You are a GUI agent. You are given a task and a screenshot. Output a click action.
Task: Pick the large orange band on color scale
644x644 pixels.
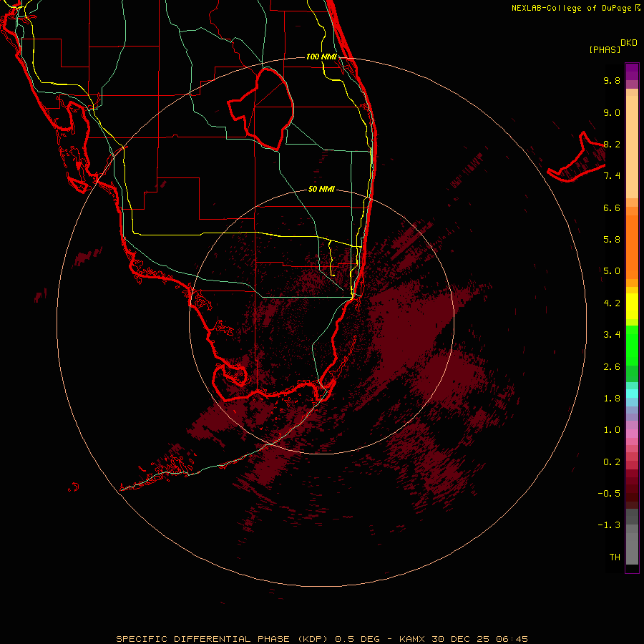click(x=632, y=247)
